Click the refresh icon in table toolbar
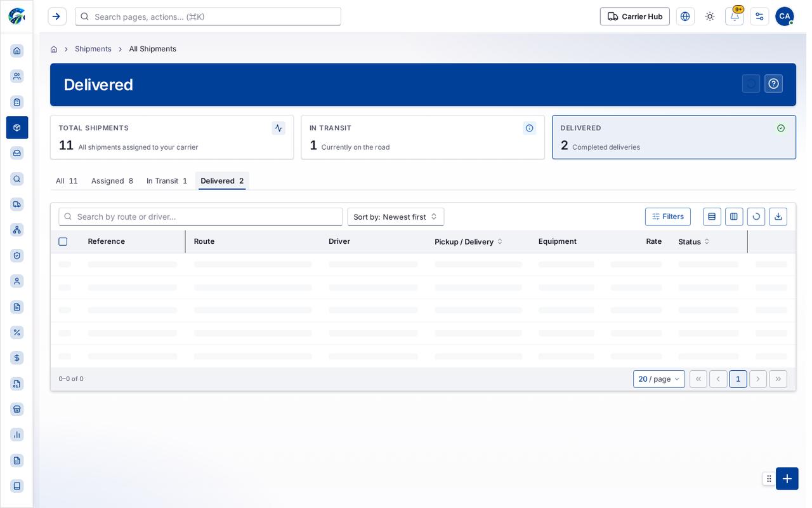 [756, 217]
